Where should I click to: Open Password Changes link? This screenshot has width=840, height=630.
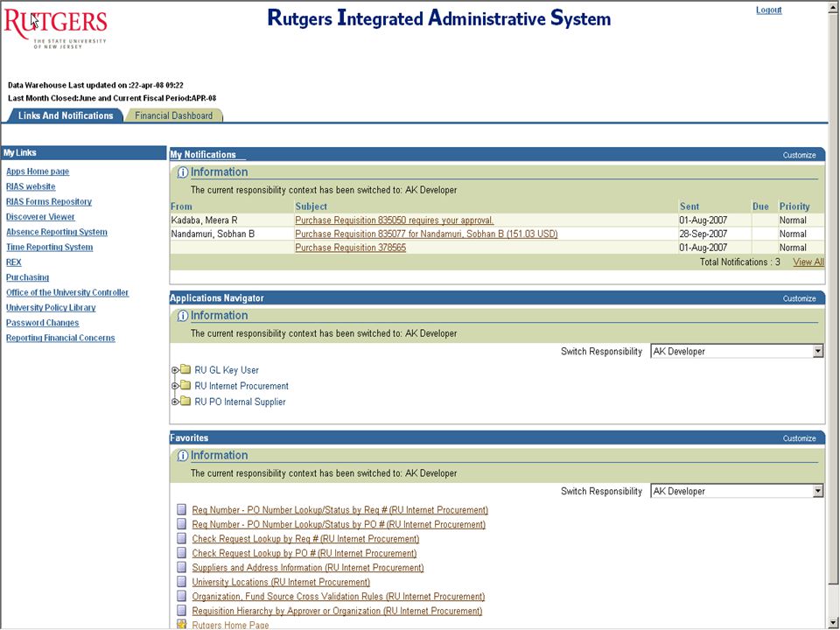point(42,323)
